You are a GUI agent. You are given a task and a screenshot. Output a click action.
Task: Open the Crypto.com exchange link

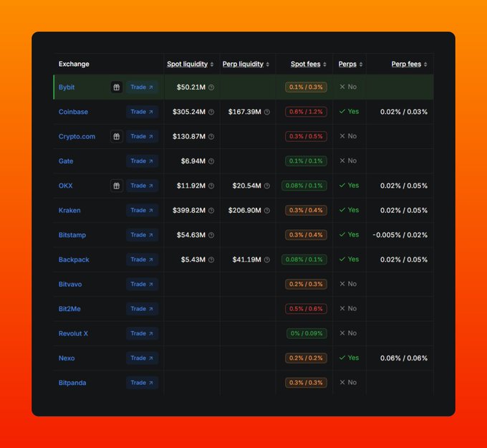77,137
